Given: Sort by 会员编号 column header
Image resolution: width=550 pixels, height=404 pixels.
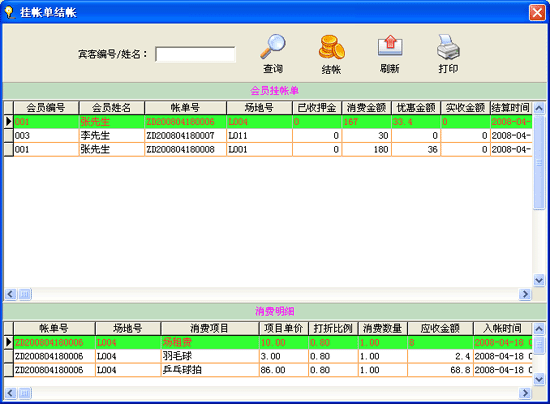Looking at the screenshot, I should [46, 108].
